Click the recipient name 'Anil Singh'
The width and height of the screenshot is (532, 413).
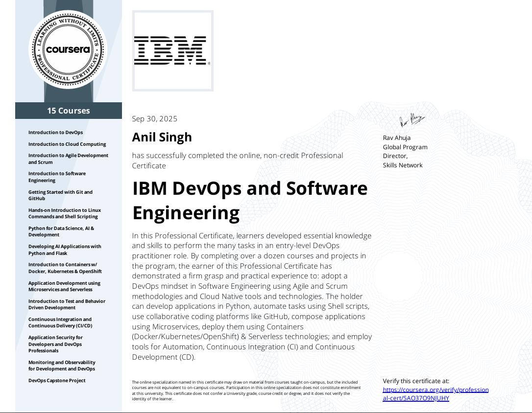[162, 137]
